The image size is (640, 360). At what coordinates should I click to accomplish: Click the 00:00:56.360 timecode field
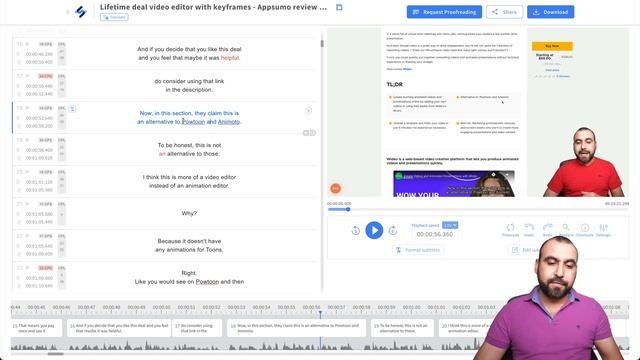tap(435, 234)
